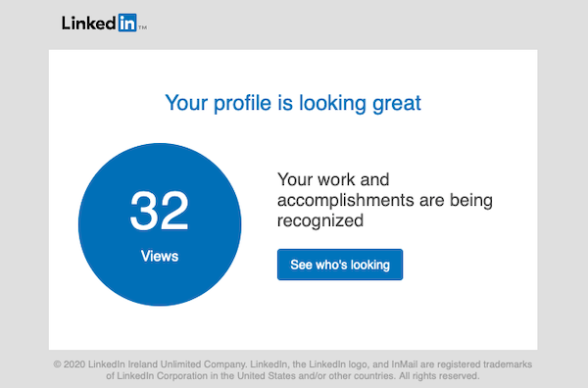
Task: Click the See who's looking button
Action: (340, 265)
